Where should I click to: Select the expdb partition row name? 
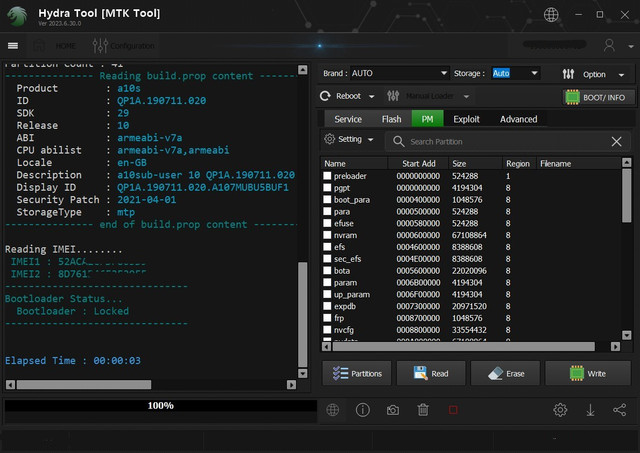(345, 306)
